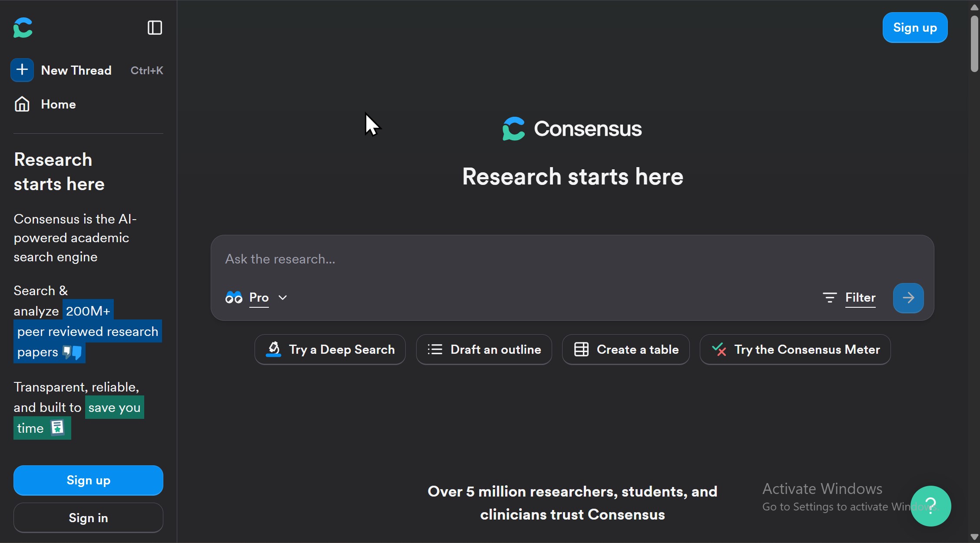Click the receipt star icon beside time
Screen dimensions: 980x543
[57, 428]
